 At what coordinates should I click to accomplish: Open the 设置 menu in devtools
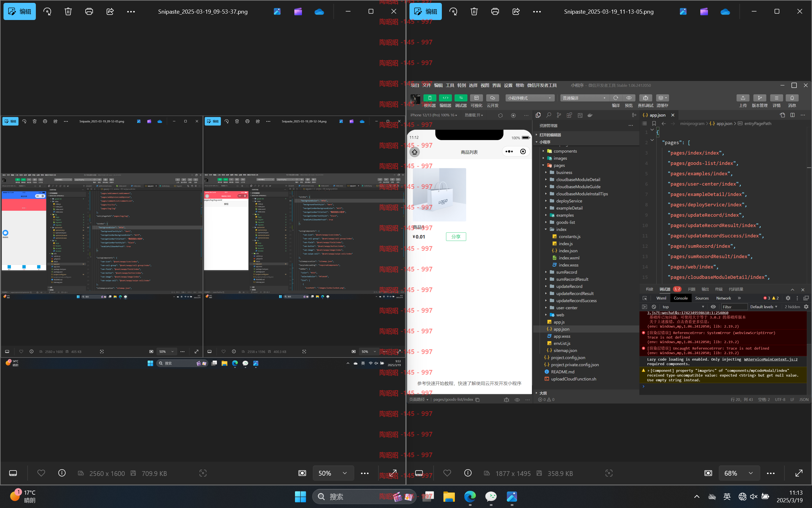tap(508, 85)
